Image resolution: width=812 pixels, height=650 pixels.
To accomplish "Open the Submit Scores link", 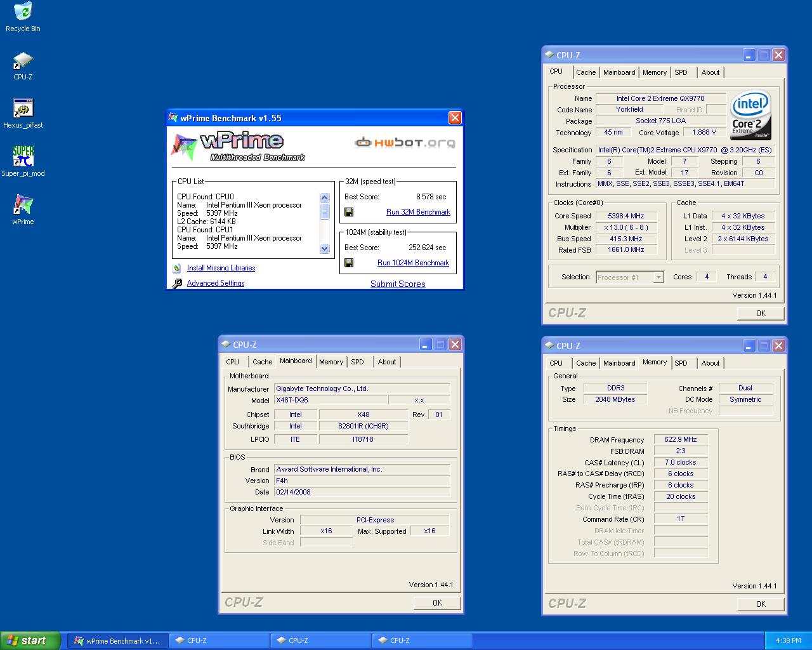I will click(x=398, y=284).
